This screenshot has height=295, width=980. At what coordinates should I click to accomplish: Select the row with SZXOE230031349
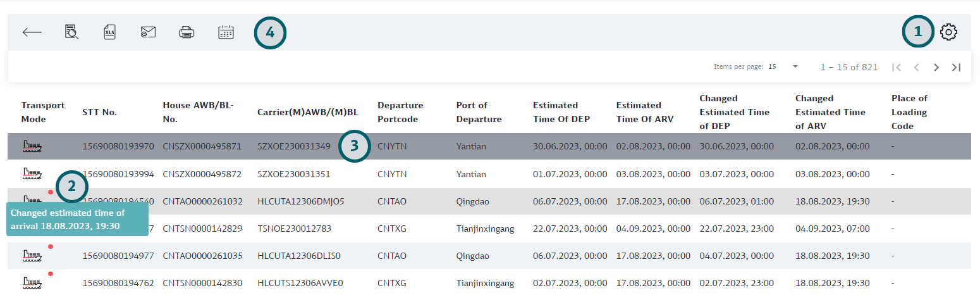tap(293, 146)
